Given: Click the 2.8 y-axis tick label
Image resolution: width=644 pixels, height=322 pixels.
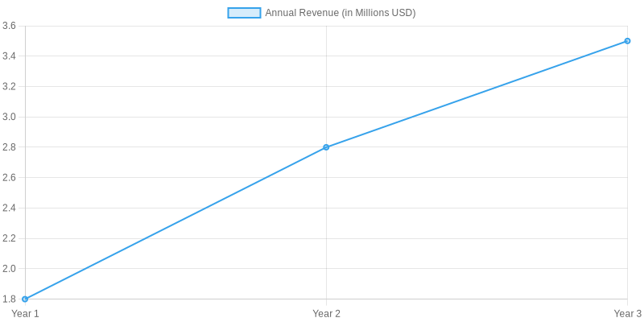Looking at the screenshot, I should pyautogui.click(x=9, y=147).
